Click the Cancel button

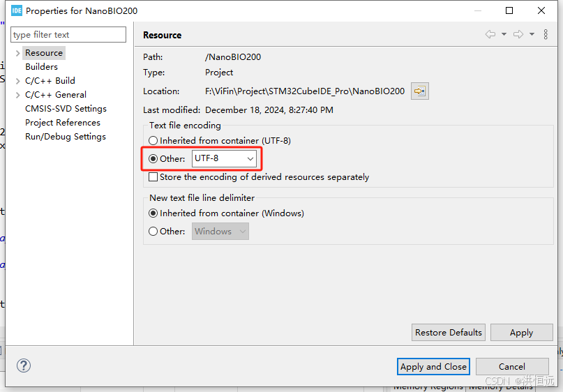pyautogui.click(x=512, y=366)
